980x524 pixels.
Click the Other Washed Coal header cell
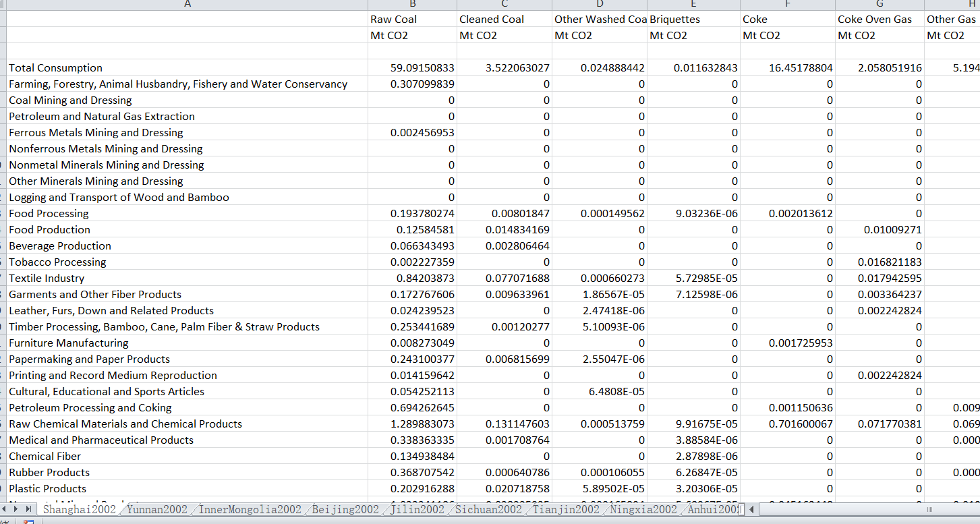(600, 19)
